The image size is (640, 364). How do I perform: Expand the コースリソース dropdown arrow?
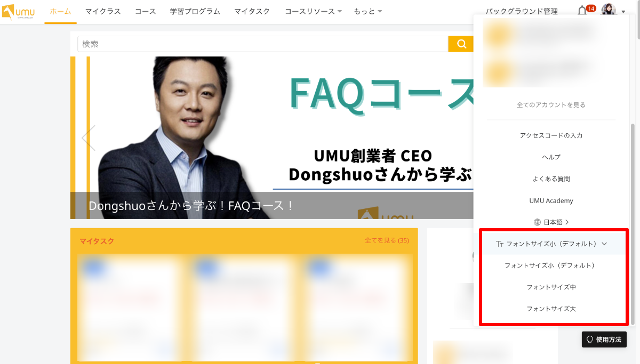340,12
